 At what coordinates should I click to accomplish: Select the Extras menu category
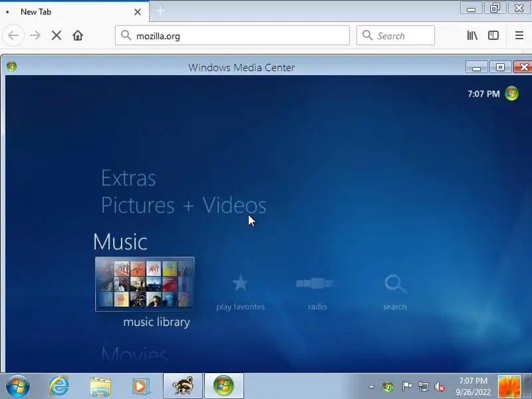[x=128, y=178]
